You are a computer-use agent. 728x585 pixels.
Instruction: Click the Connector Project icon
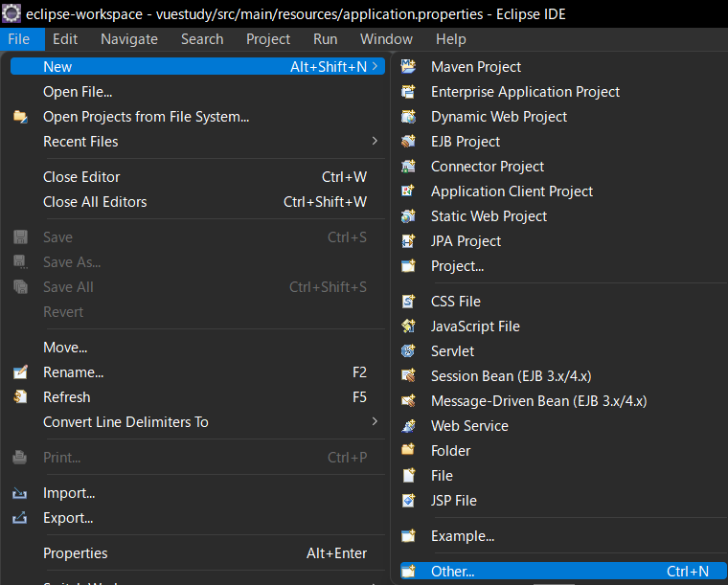click(x=408, y=166)
